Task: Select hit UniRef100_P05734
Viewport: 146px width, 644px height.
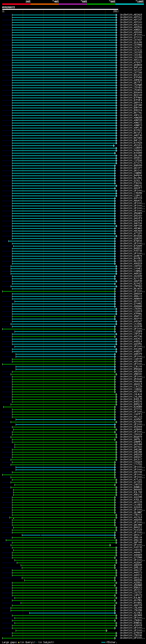Action: click(x=131, y=251)
